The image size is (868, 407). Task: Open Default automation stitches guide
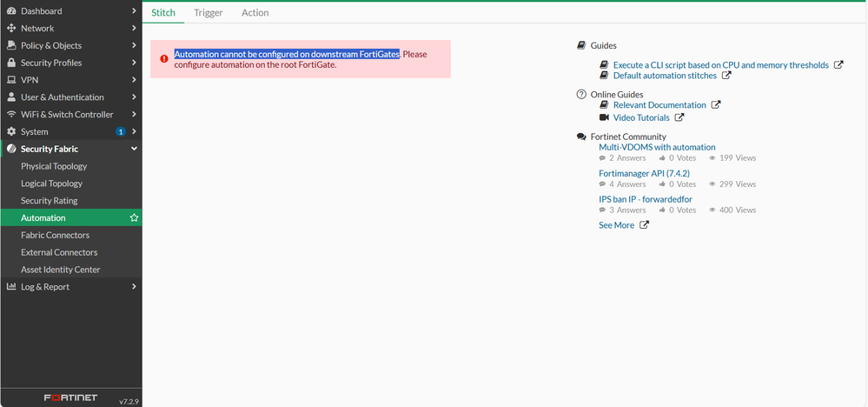[x=665, y=76]
